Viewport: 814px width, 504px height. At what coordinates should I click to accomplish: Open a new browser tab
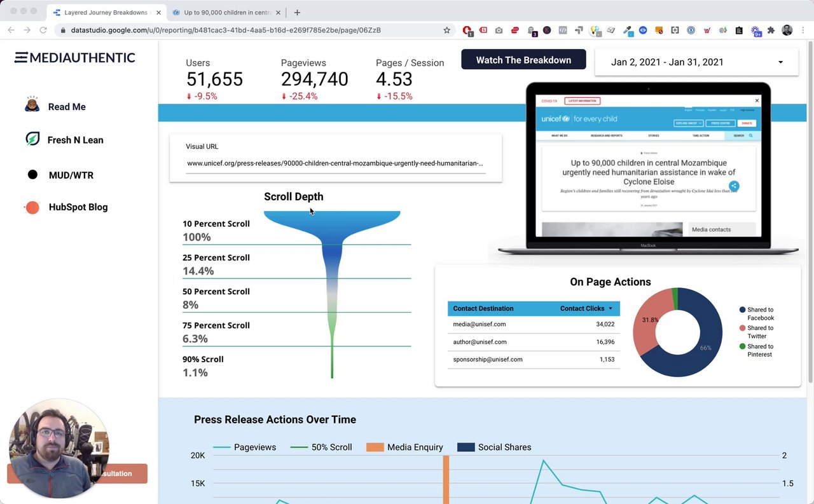pos(297,12)
